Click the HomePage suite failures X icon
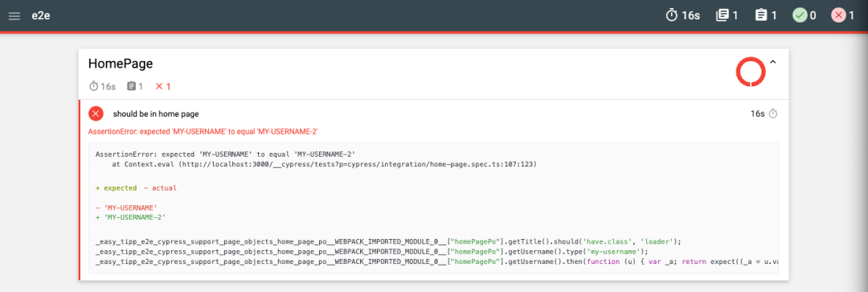 tap(159, 86)
